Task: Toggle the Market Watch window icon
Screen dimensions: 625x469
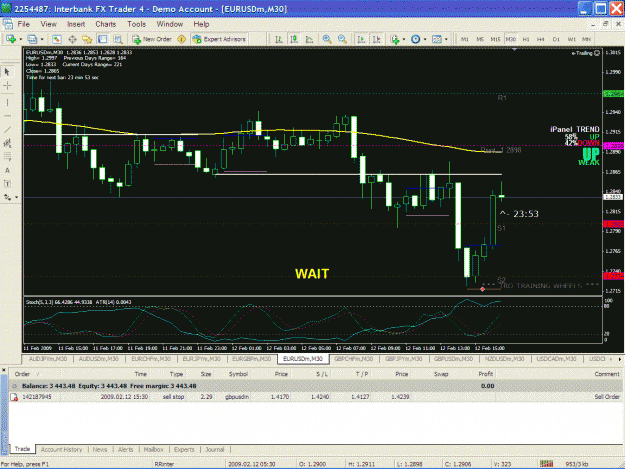Action: click(x=57, y=39)
